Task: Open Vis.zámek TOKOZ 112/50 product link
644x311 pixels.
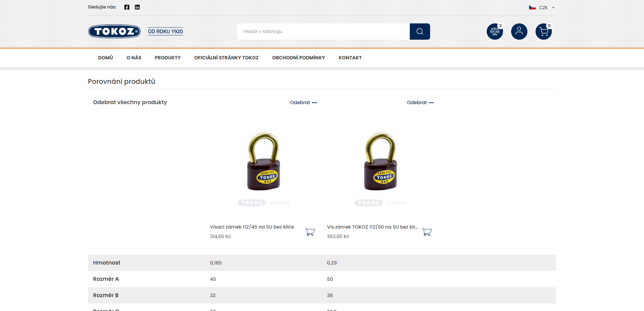Action: coord(372,227)
